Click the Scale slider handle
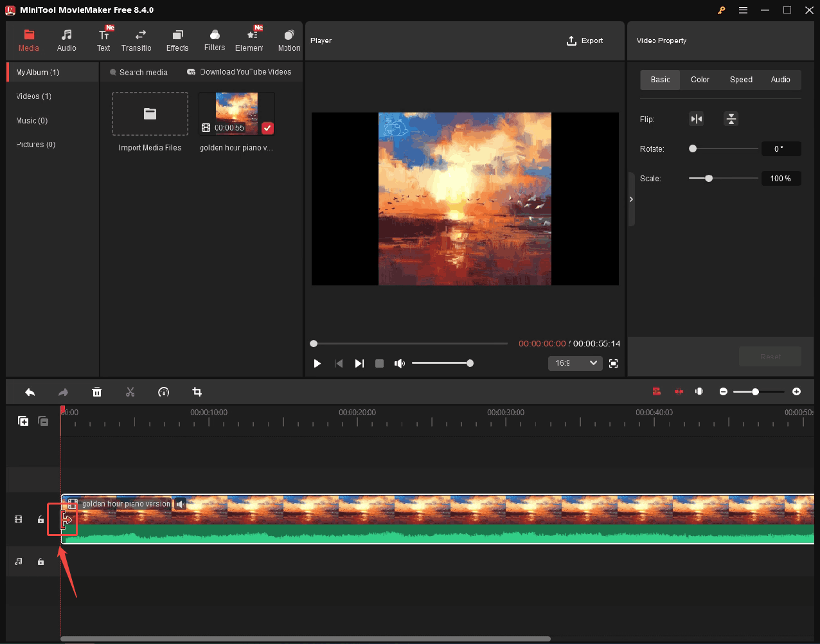This screenshot has height=644, width=820. point(709,179)
